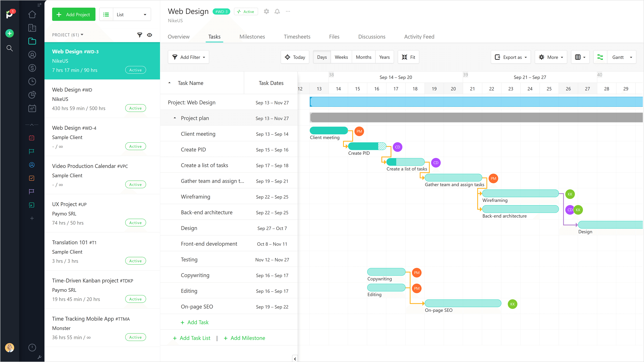This screenshot has height=362, width=644.
Task: Toggle the Weeks view button
Action: (x=341, y=57)
